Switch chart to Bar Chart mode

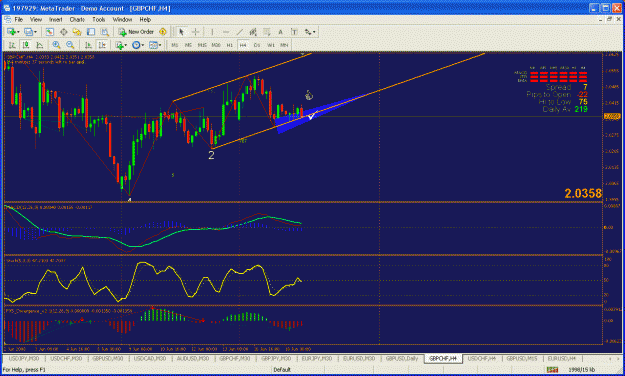[x=12, y=45]
